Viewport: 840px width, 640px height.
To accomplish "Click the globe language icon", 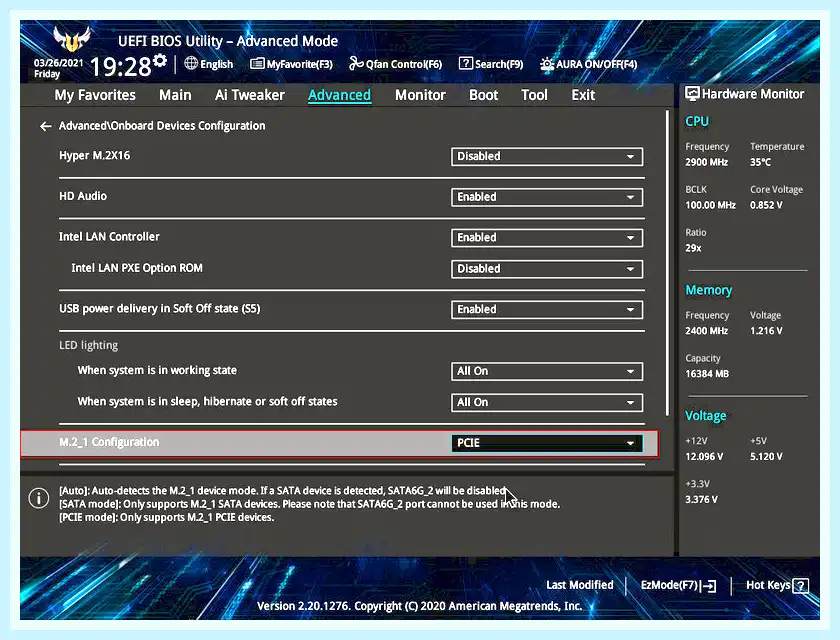I will [x=191, y=63].
